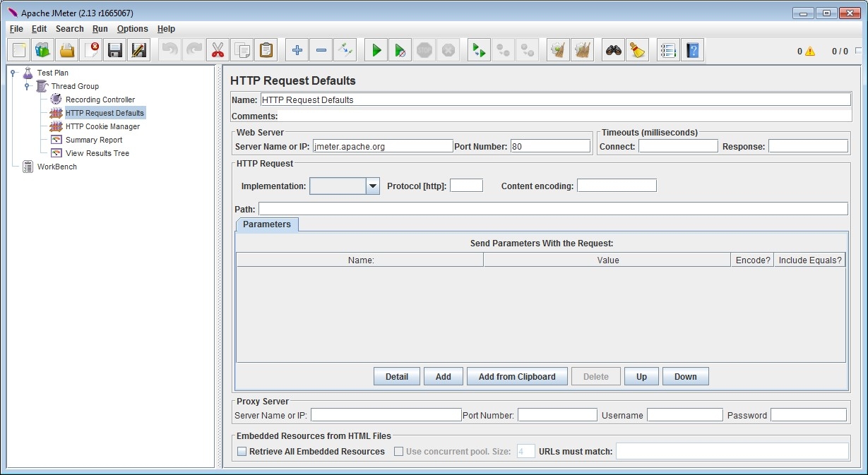Viewport: 868px width, 475px height.
Task: Open the Search menu
Action: (x=70, y=29)
